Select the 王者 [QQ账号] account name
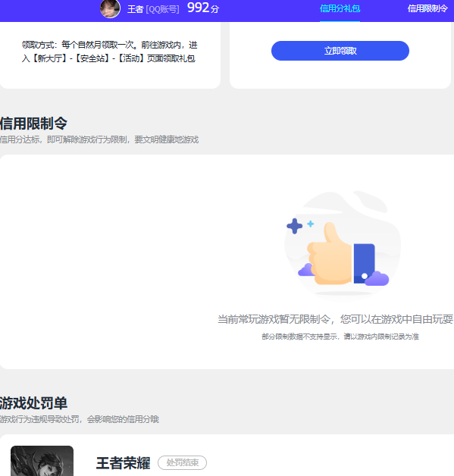Image resolution: width=454 pixels, height=476 pixels. 153,9
